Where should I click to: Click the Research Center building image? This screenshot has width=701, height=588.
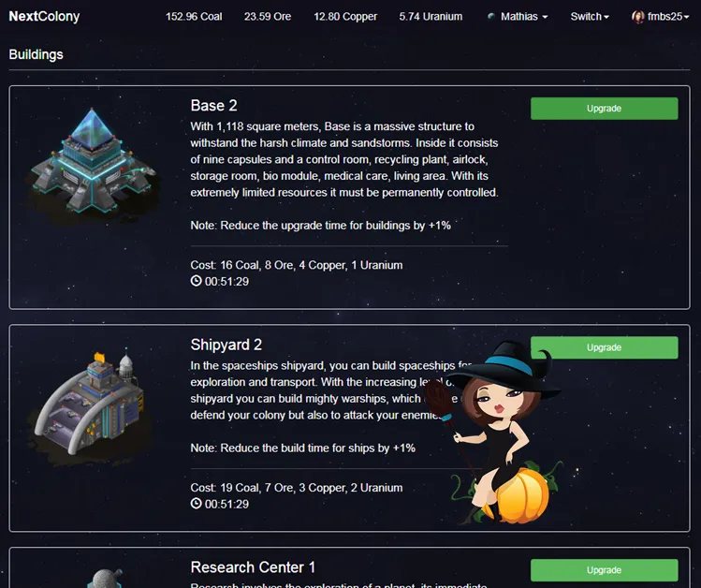coord(105,578)
